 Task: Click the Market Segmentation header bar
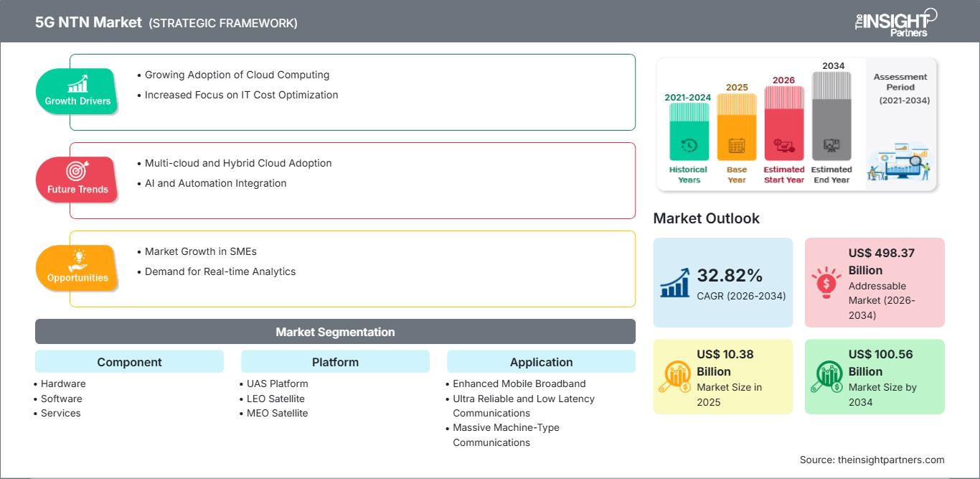[335, 332]
